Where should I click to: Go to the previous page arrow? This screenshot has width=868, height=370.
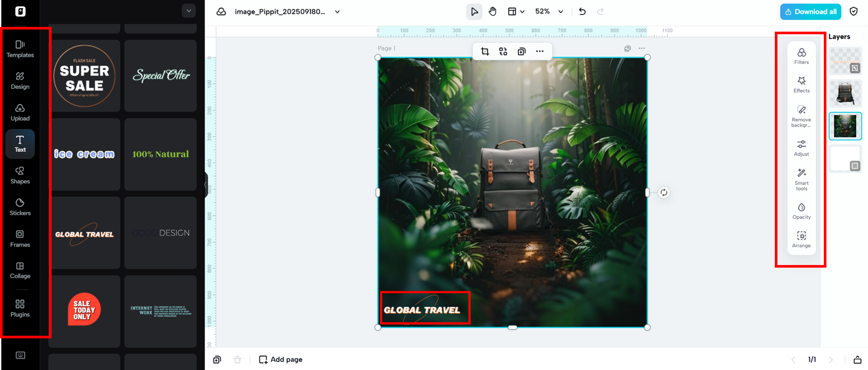(793, 360)
